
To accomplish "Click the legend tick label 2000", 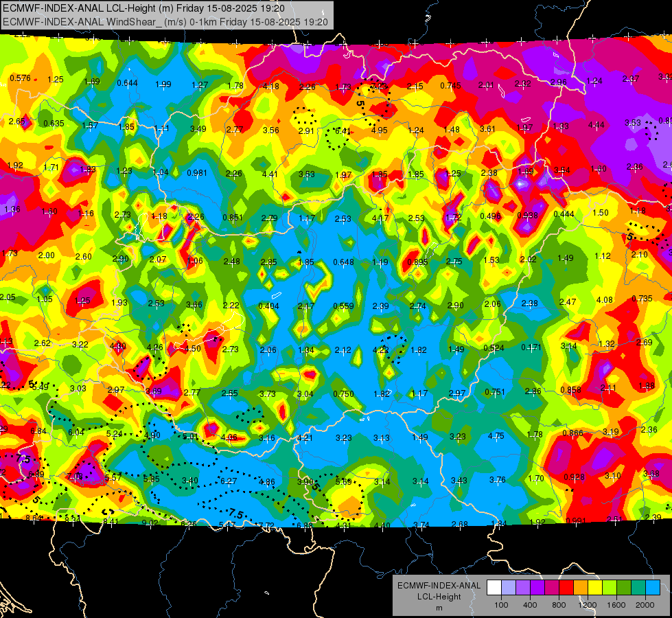I will (x=645, y=605).
